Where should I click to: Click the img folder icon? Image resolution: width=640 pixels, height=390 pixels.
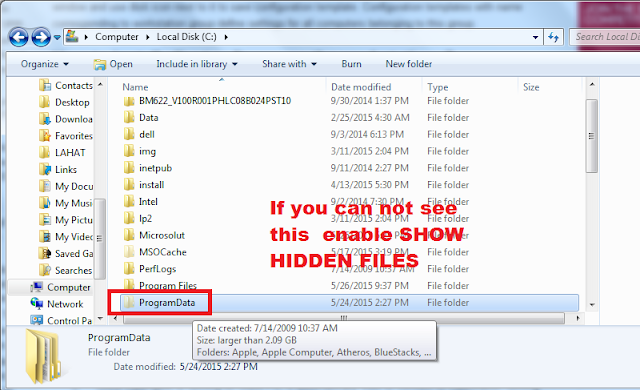coord(129,151)
